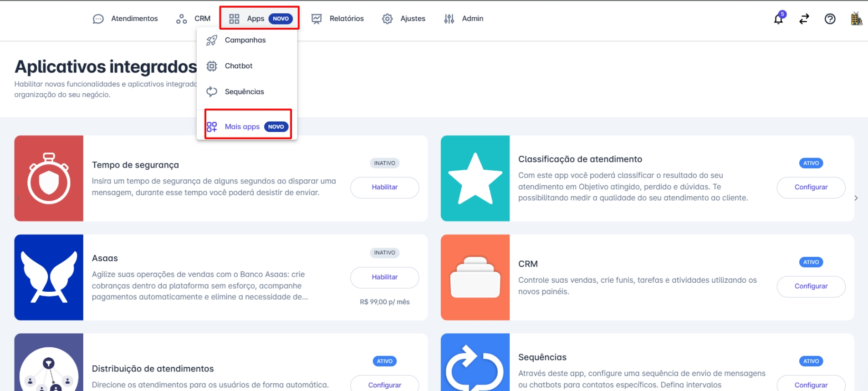Viewport: 868px width, 391px height.
Task: Open the help question mark icon
Action: pyautogui.click(x=830, y=19)
